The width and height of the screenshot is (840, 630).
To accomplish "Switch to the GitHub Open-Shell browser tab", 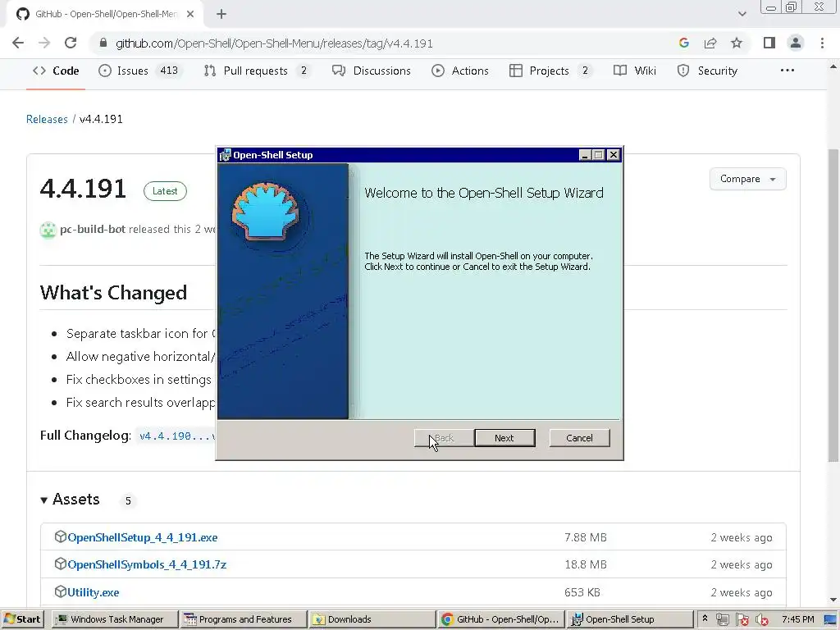I will 105,15.
